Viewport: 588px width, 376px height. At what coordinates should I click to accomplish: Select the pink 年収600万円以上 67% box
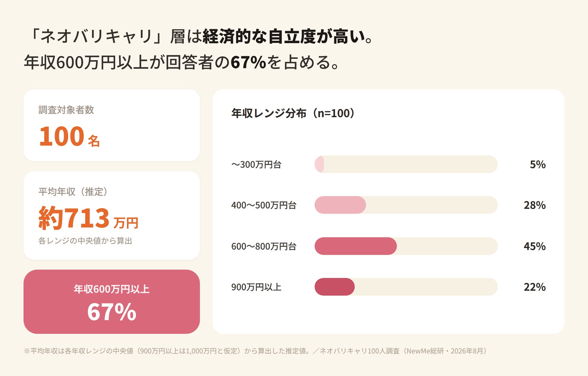[112, 301]
